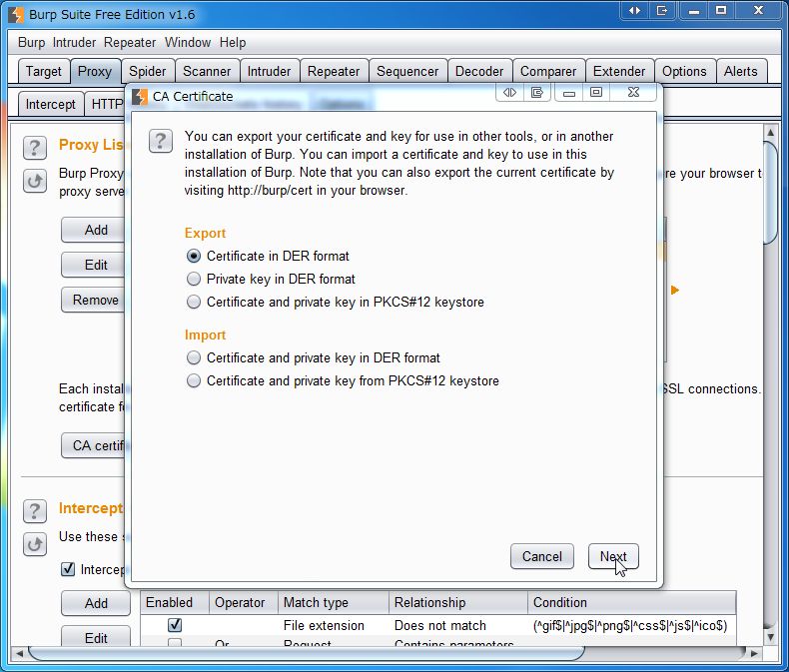Click the Burp Suite logo in title bar
789x672 pixels.
point(16,15)
